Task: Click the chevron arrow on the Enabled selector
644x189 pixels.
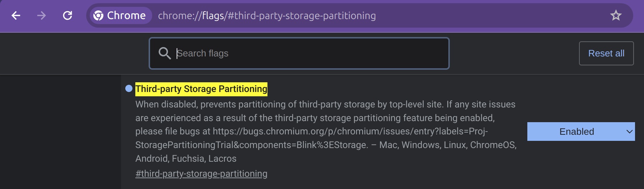Action: tap(629, 132)
